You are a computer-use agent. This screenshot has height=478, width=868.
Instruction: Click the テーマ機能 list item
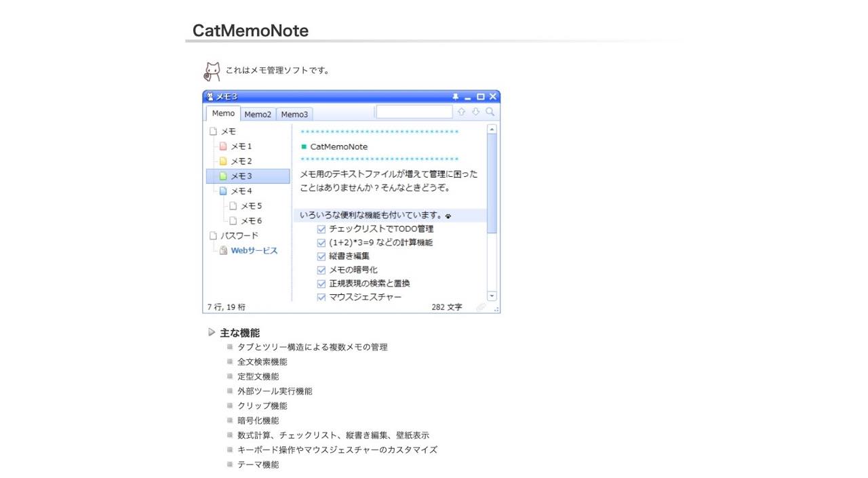(258, 465)
